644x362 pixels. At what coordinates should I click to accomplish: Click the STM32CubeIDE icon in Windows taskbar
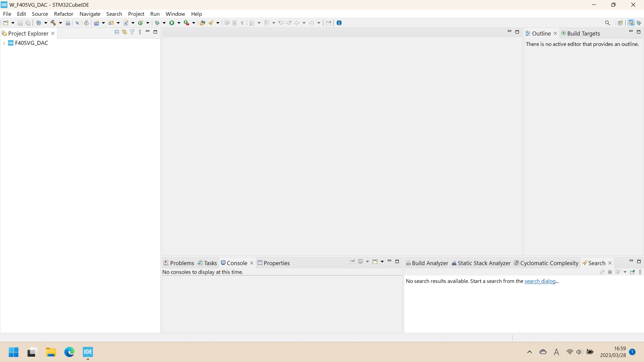[x=88, y=352]
